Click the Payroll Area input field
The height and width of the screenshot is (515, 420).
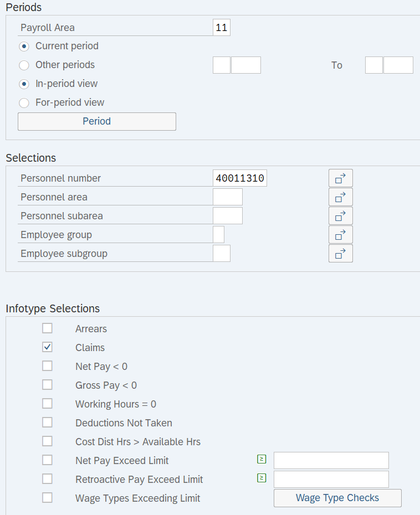(x=221, y=28)
